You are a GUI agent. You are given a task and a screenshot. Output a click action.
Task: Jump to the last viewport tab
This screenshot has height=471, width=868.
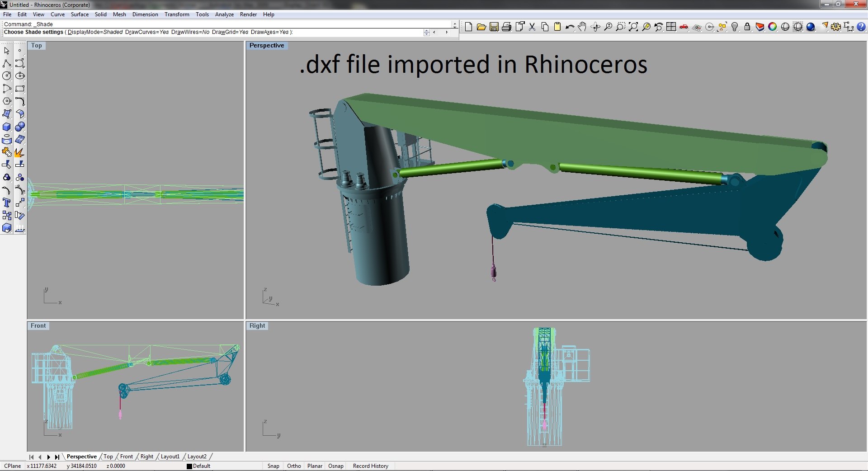[57, 457]
